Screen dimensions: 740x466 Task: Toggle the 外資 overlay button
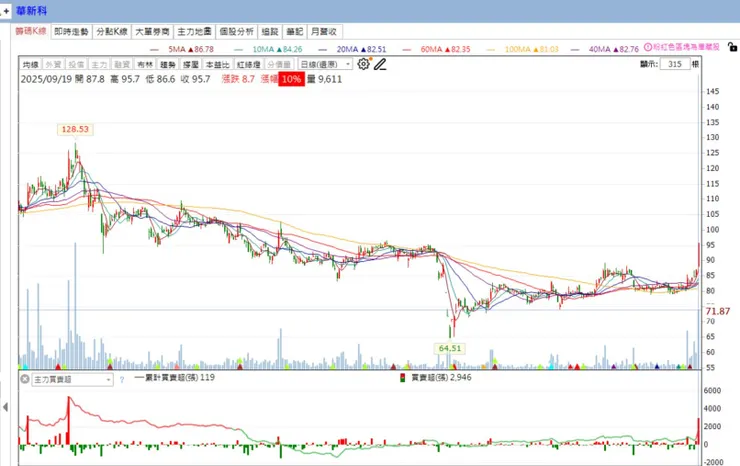53,64
